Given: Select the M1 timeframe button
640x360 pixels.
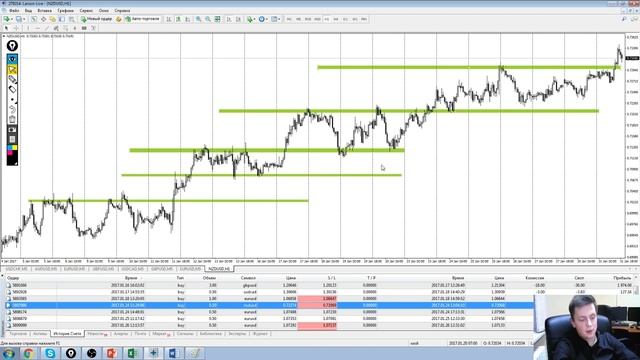Looking at the screenshot, I should 289,19.
